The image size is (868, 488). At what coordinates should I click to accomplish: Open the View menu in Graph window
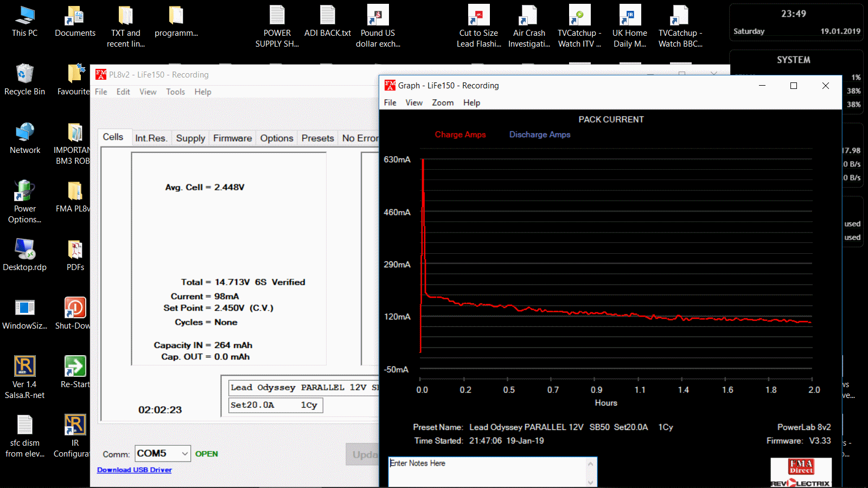click(x=414, y=102)
